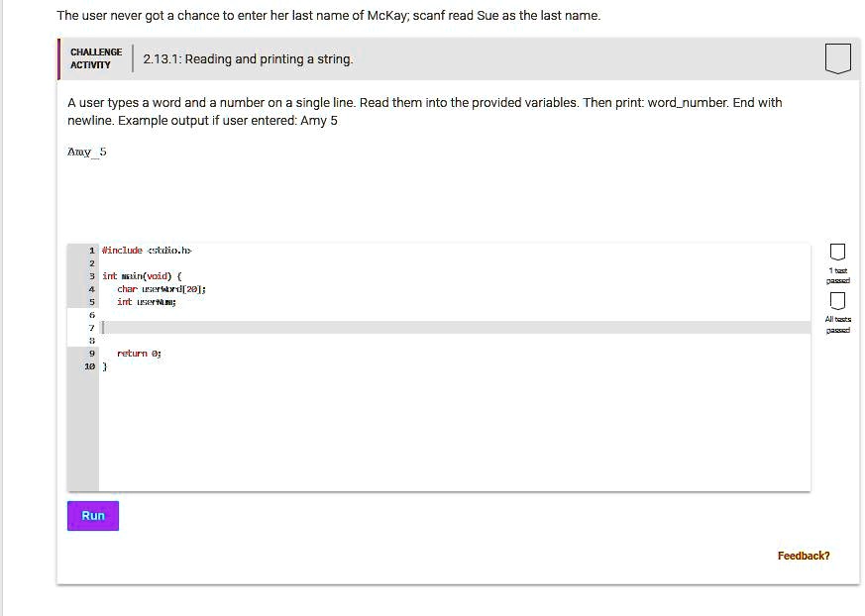865x616 pixels.
Task: Expand the '1 test passed' result details
Action: tap(836, 252)
